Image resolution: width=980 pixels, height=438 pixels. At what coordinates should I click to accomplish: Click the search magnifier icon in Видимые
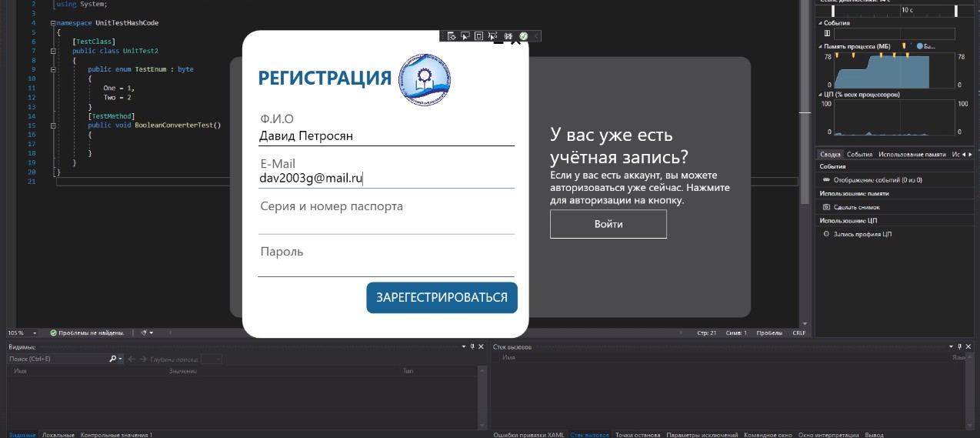[112, 359]
